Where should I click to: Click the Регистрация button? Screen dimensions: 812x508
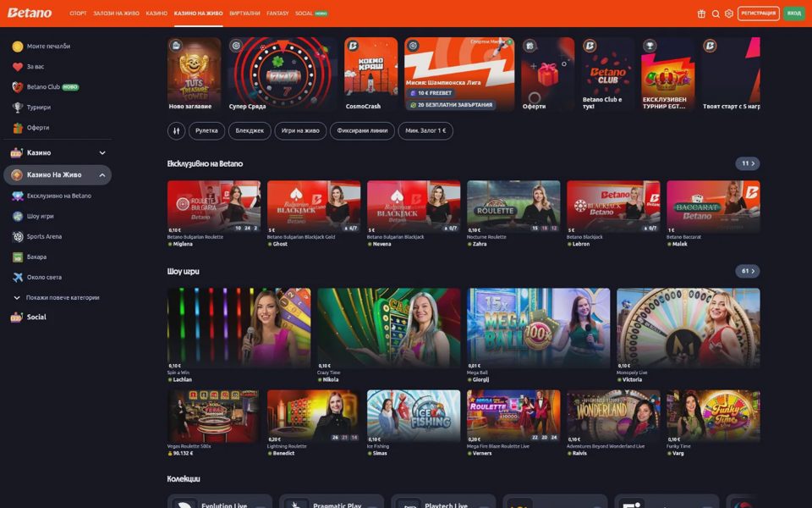[x=758, y=14]
